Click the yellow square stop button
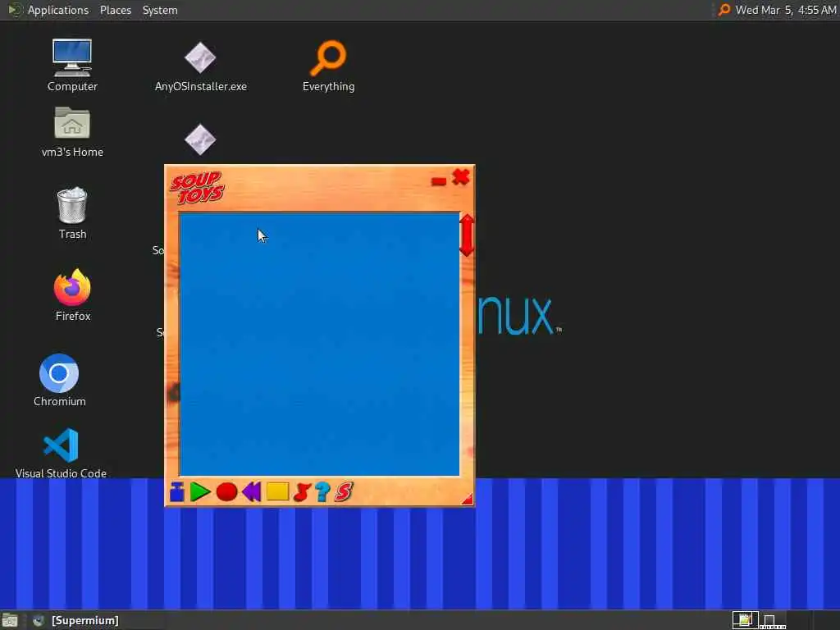840x630 pixels. pos(277,491)
